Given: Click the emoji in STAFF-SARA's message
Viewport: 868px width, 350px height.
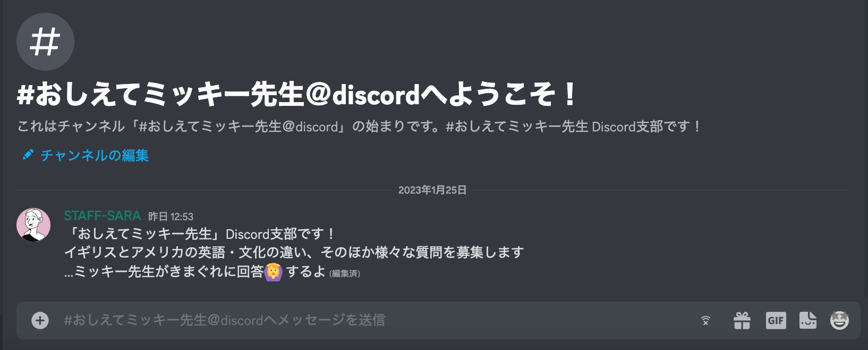Looking at the screenshot, I should click(x=273, y=272).
